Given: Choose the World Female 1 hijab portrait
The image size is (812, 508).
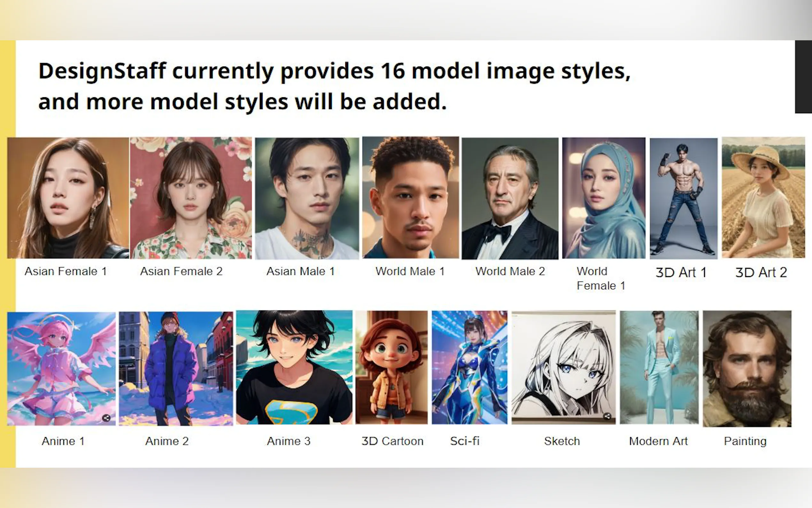Looking at the screenshot, I should pyautogui.click(x=604, y=198).
